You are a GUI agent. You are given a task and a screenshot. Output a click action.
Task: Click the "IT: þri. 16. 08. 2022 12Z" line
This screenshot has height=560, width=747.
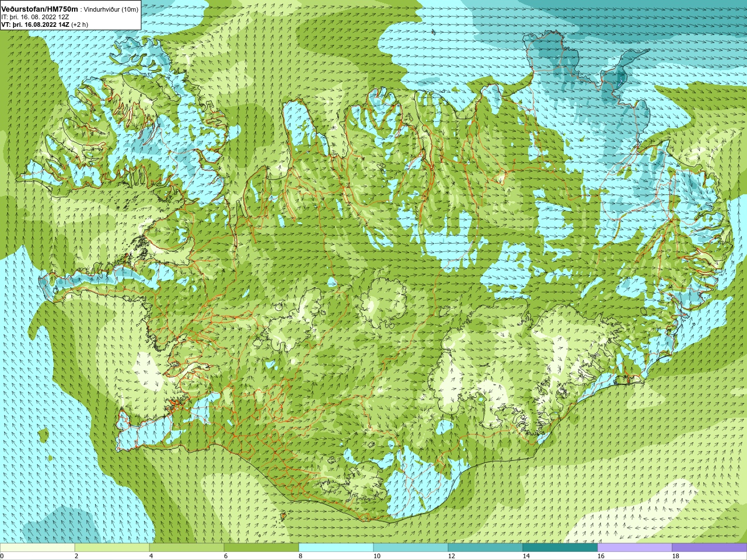(x=35, y=17)
